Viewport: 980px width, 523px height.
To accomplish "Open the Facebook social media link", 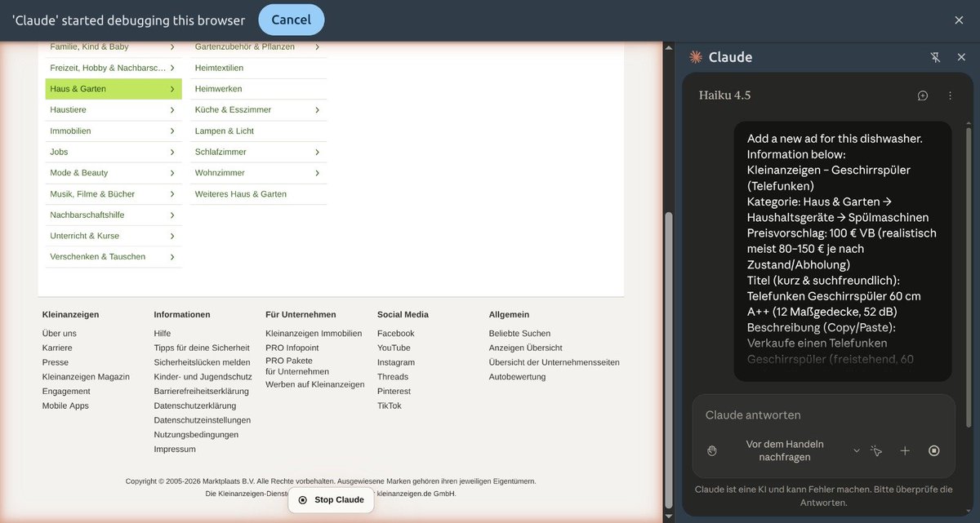I will pos(396,334).
